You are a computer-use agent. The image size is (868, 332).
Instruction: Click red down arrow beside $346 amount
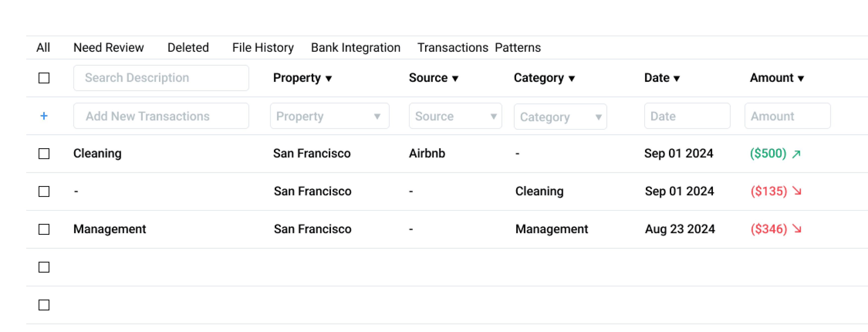tap(797, 229)
